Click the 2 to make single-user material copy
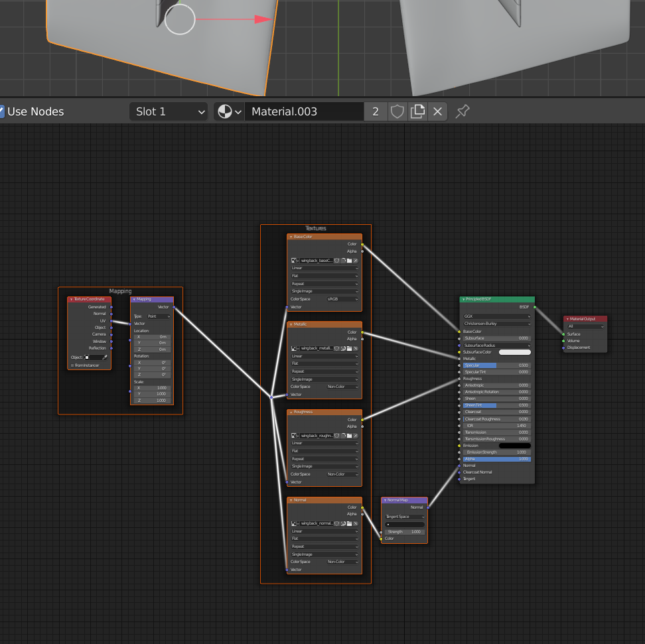 point(376,111)
